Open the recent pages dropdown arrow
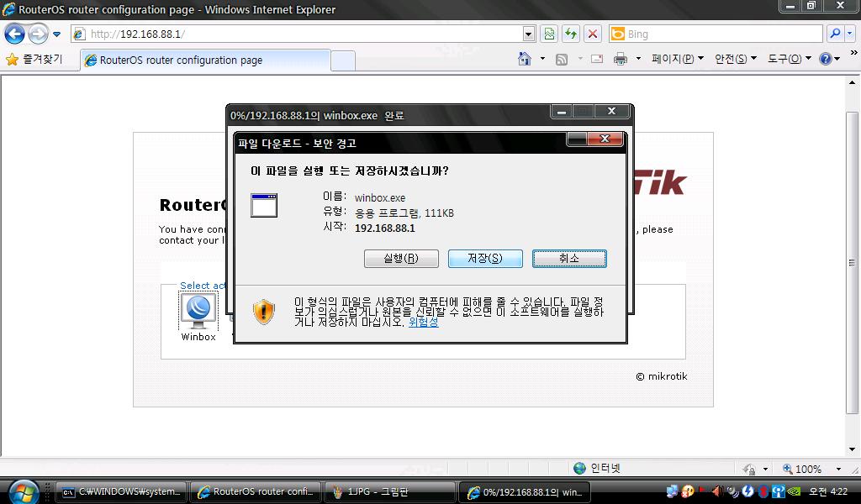861x504 pixels. [56, 34]
